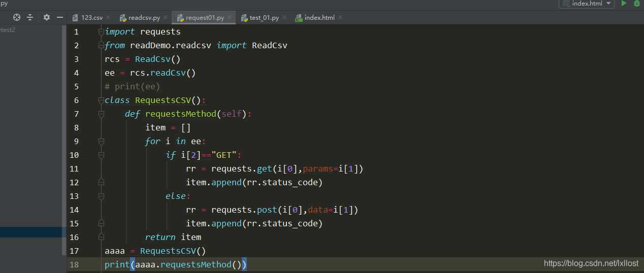Collapse class RequestsCSV fold at line 6
Viewport: 644px width, 273px height.
(x=101, y=100)
